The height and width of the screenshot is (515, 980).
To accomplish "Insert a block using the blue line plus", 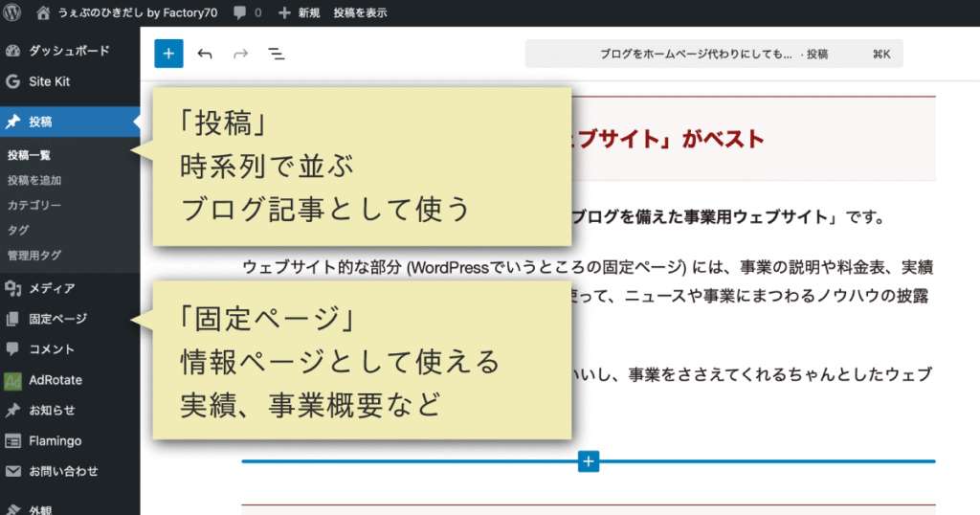I will pyautogui.click(x=589, y=461).
